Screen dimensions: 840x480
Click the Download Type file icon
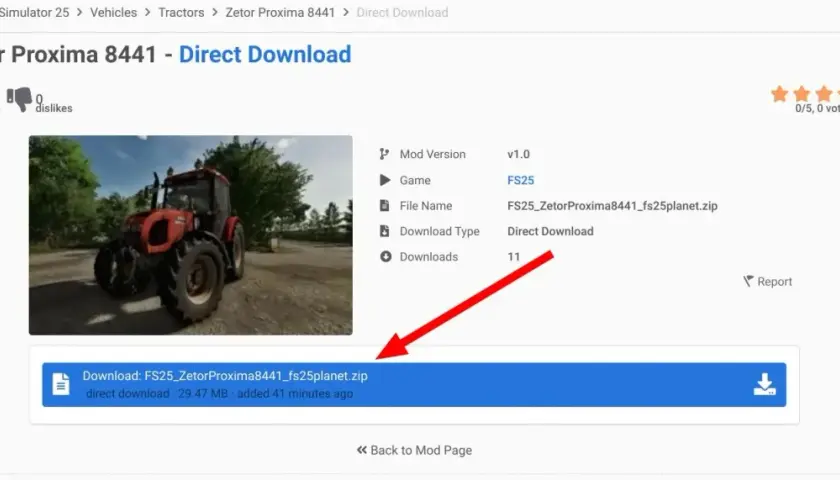[384, 231]
